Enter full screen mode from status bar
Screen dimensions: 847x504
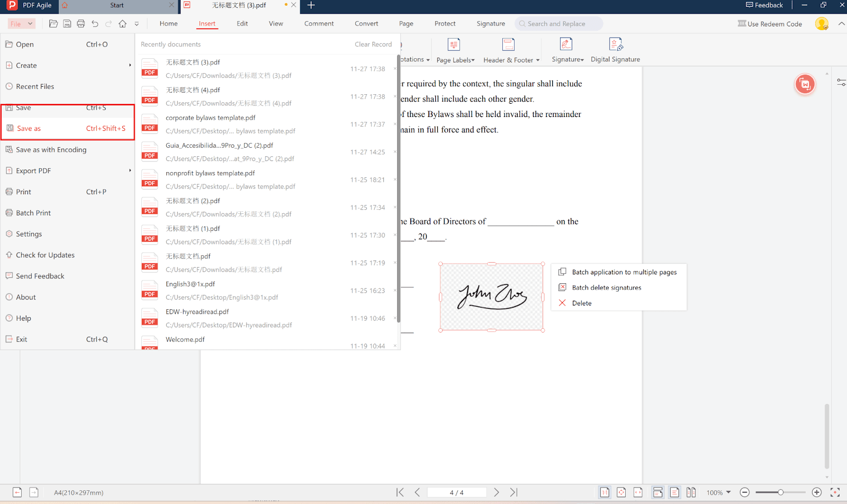(835, 492)
